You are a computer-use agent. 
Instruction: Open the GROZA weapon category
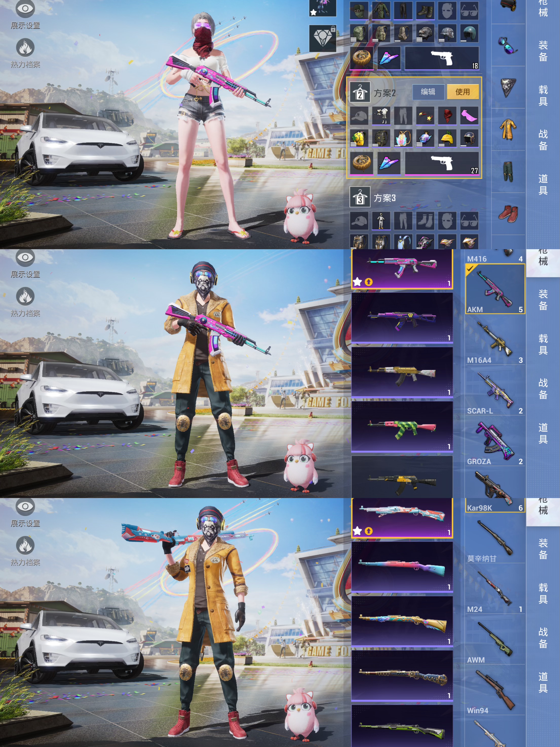(x=495, y=441)
